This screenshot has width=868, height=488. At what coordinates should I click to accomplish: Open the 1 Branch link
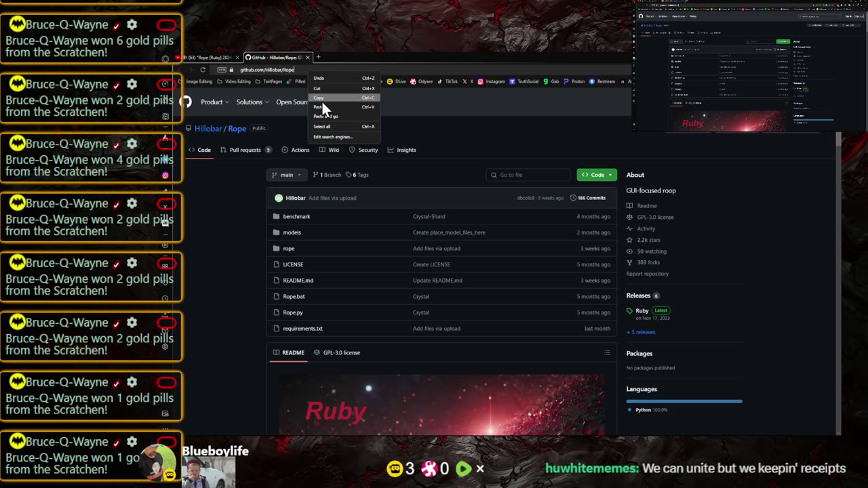327,175
